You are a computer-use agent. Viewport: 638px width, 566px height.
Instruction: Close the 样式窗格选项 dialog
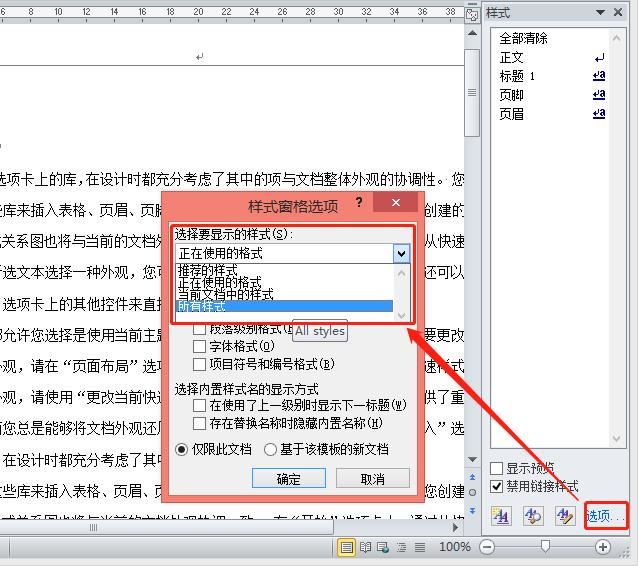point(395,202)
